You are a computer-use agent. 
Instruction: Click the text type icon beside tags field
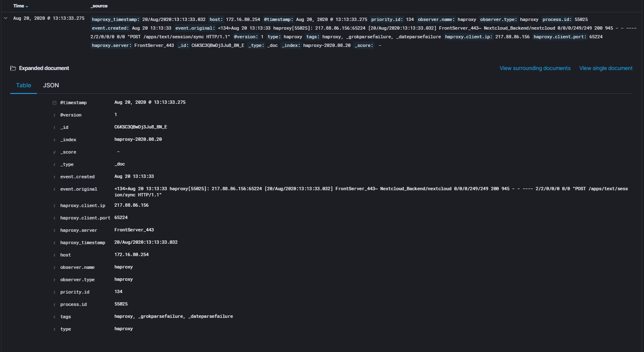tap(54, 317)
